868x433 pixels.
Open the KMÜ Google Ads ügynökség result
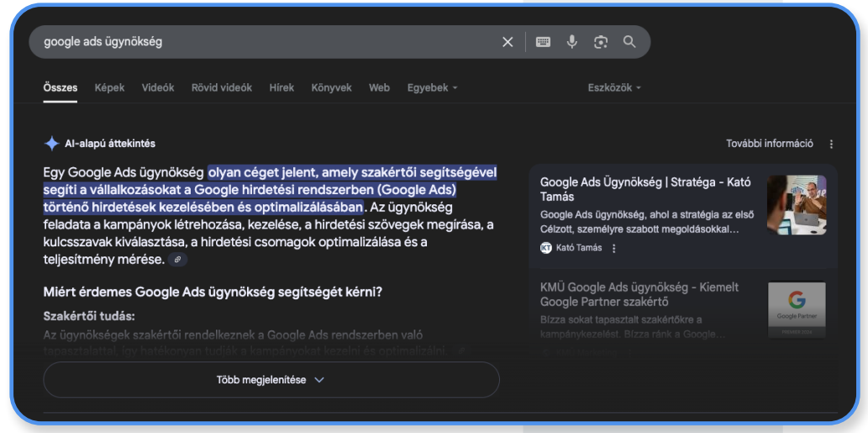click(x=639, y=294)
